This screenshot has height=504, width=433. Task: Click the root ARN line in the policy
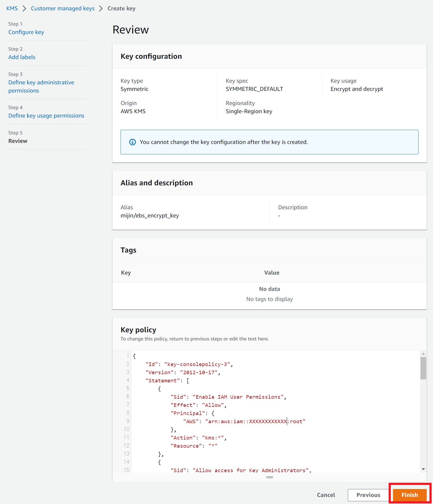[244, 421]
